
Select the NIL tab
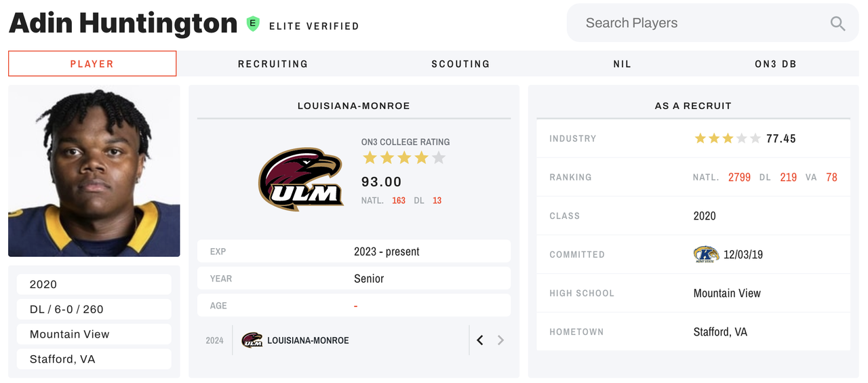622,64
